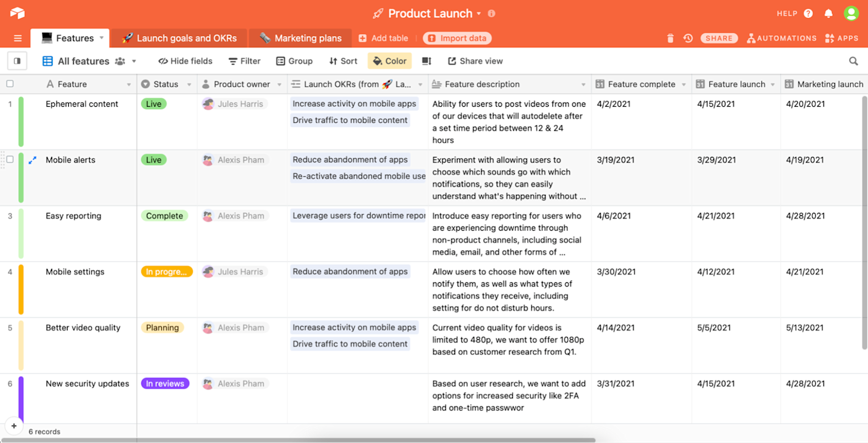Tick the select-all checkbox in header

[10, 84]
